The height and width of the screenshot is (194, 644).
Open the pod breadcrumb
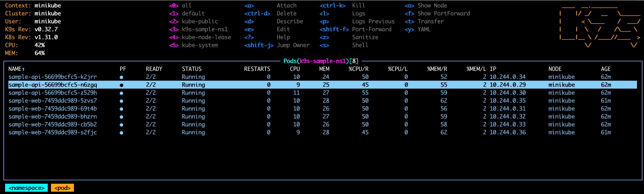point(62,188)
